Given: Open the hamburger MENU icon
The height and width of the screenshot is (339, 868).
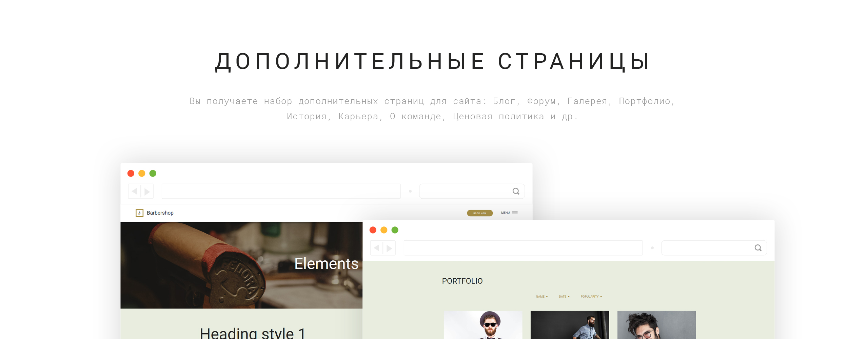Looking at the screenshot, I should pos(515,213).
